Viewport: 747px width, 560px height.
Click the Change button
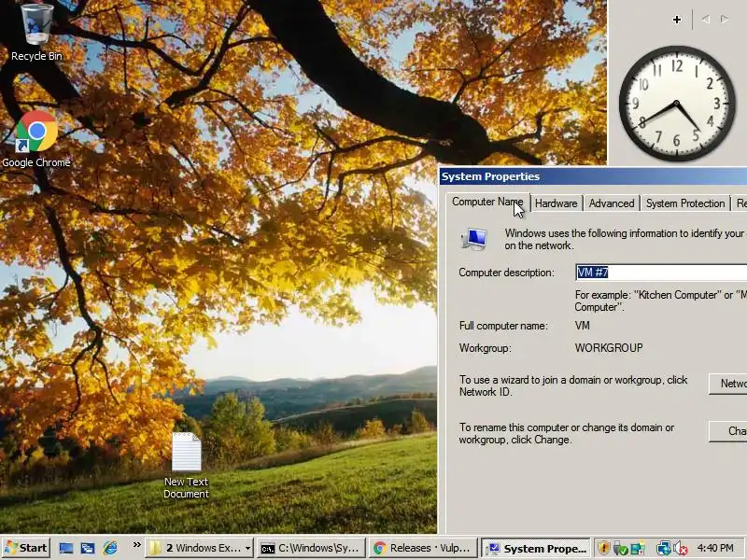tap(728, 431)
